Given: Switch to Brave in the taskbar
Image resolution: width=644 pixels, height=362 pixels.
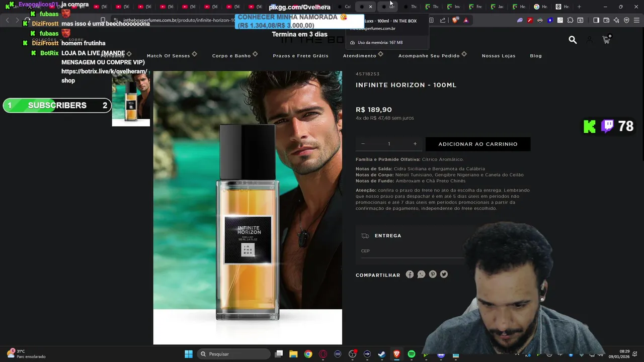Looking at the screenshot, I should (x=396, y=354).
